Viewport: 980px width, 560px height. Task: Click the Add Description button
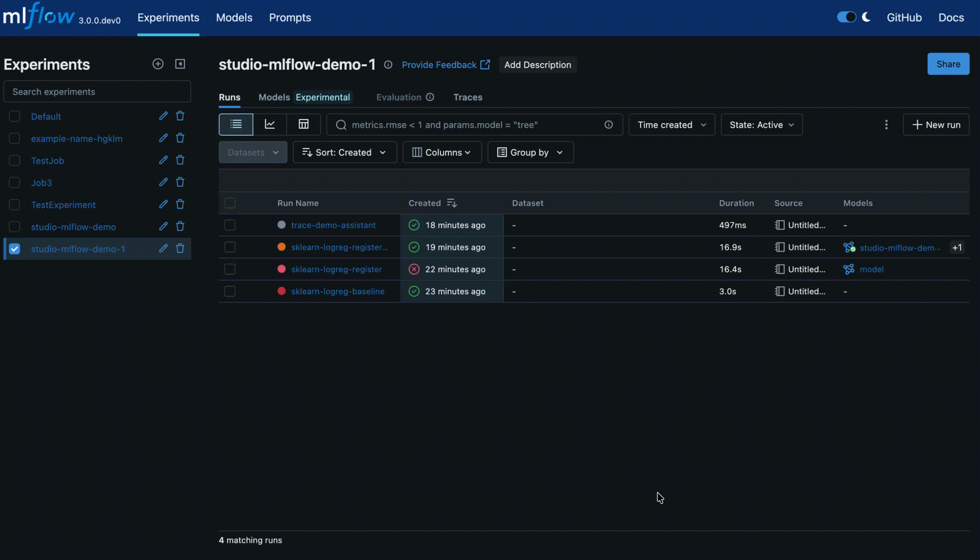coord(537,65)
